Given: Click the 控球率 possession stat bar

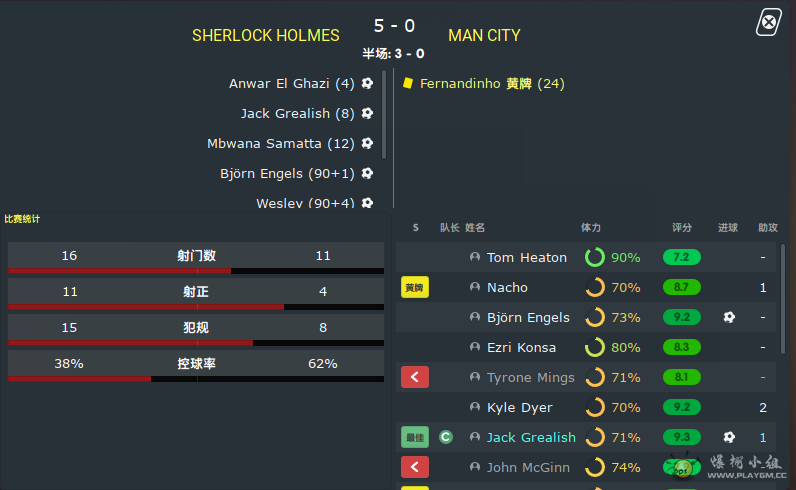Looking at the screenshot, I should (x=196, y=364).
